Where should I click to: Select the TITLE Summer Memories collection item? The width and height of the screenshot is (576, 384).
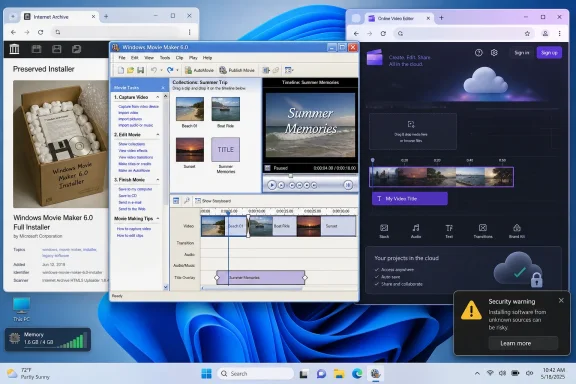click(226, 150)
